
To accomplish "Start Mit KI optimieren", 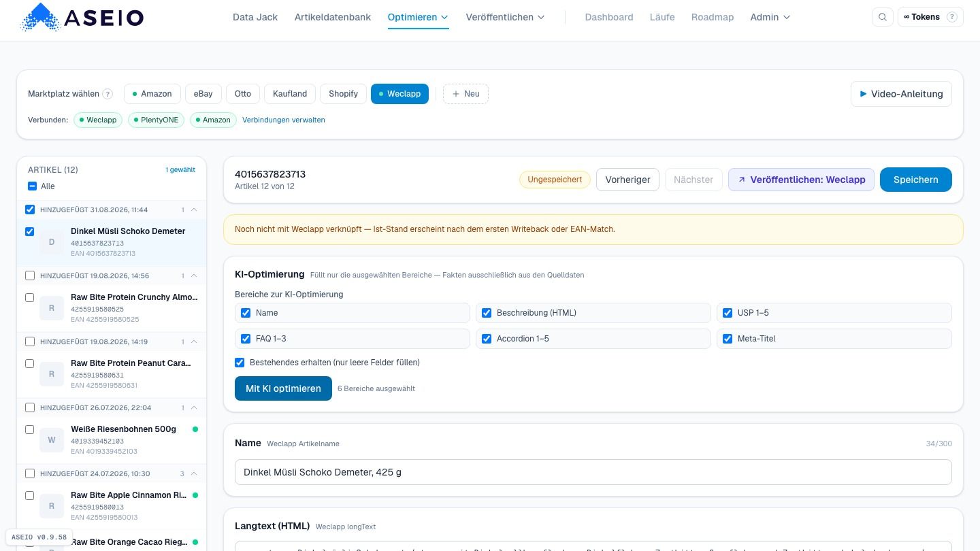I will click(x=283, y=388).
